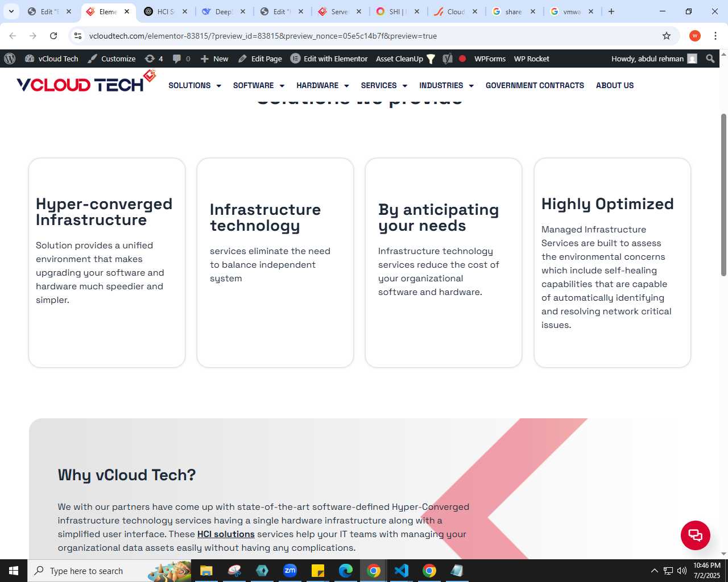Switch to the SHI browser tab

398,11
